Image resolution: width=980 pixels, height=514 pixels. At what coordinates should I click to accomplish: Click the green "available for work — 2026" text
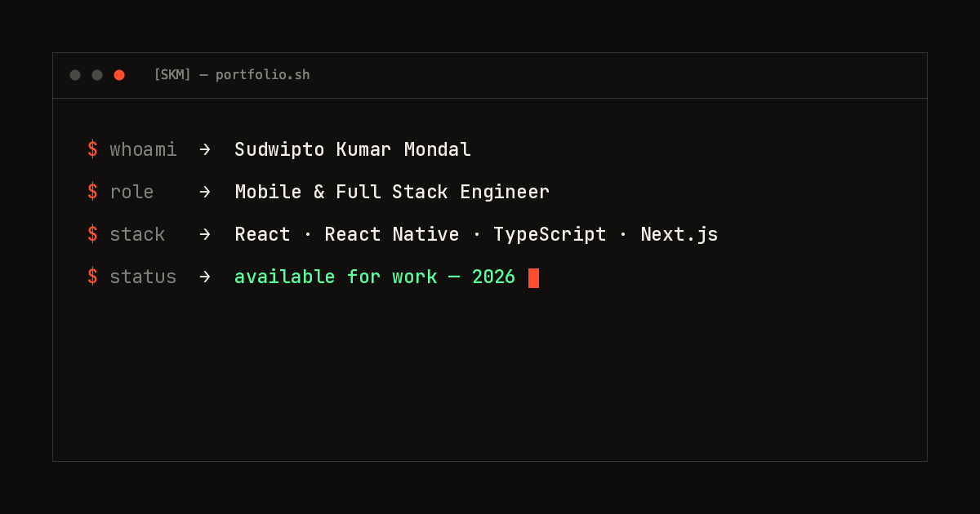375,277
